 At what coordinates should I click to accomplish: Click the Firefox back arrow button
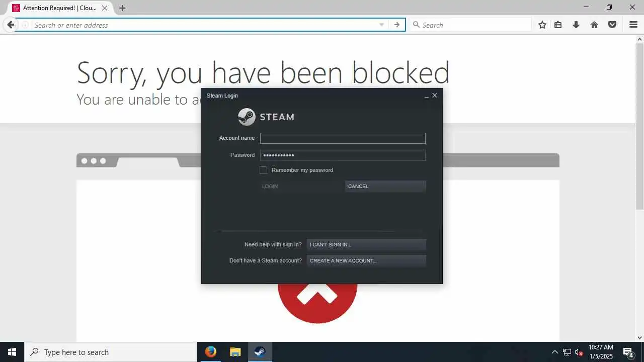pyautogui.click(x=11, y=25)
